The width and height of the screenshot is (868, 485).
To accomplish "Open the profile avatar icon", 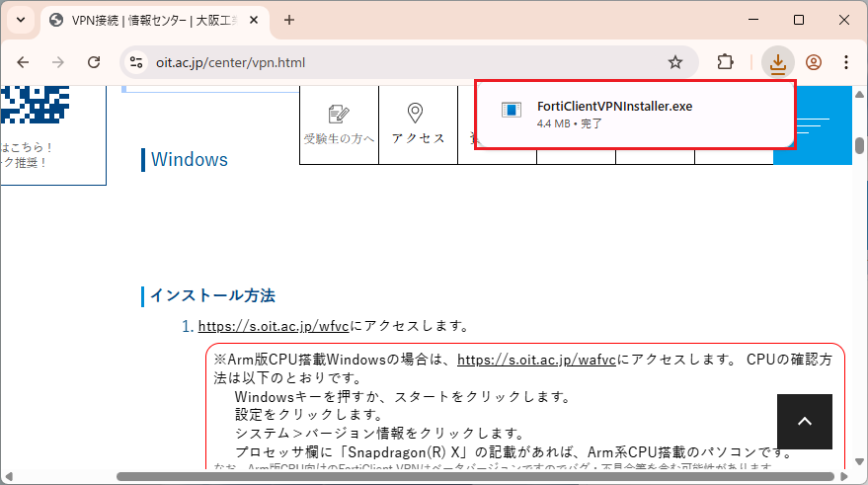I will pyautogui.click(x=814, y=62).
